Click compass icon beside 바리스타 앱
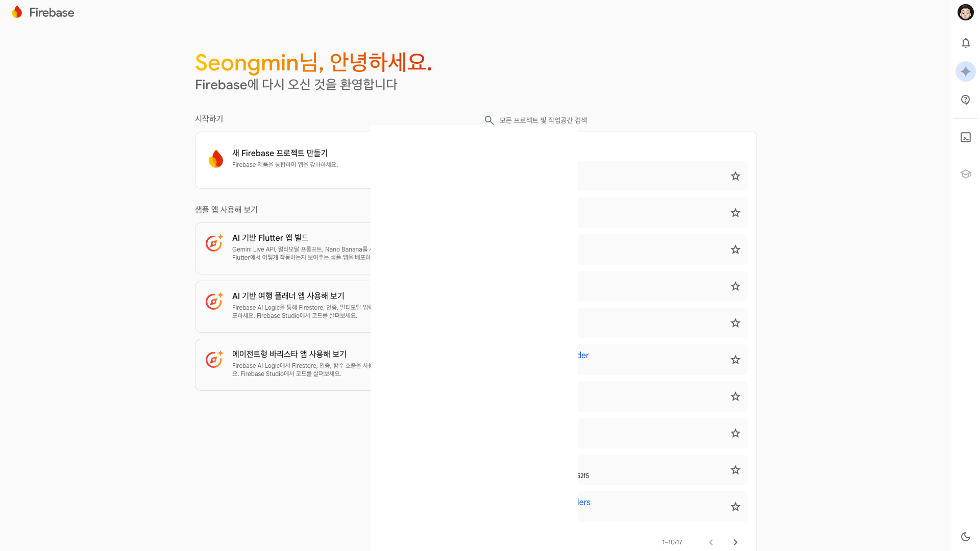The height and width of the screenshot is (551, 980). (214, 359)
